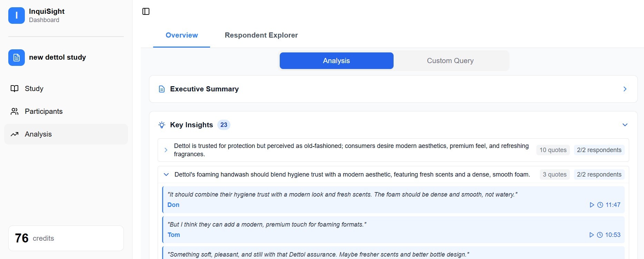Toggle the sidebar panel icon
The height and width of the screenshot is (259, 644).
pos(146,11)
